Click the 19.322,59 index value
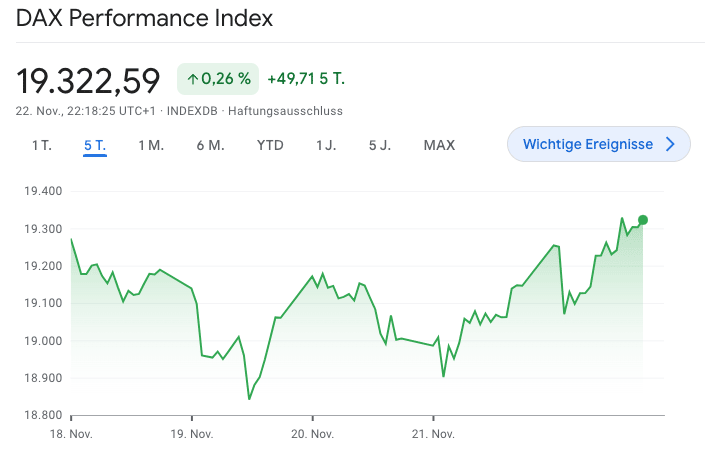This screenshot has width=705, height=455. [x=88, y=79]
